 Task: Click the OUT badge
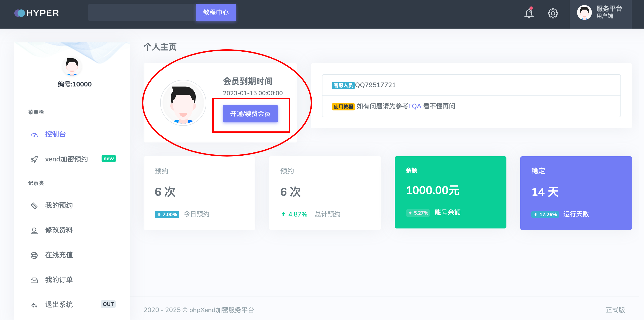point(108,304)
